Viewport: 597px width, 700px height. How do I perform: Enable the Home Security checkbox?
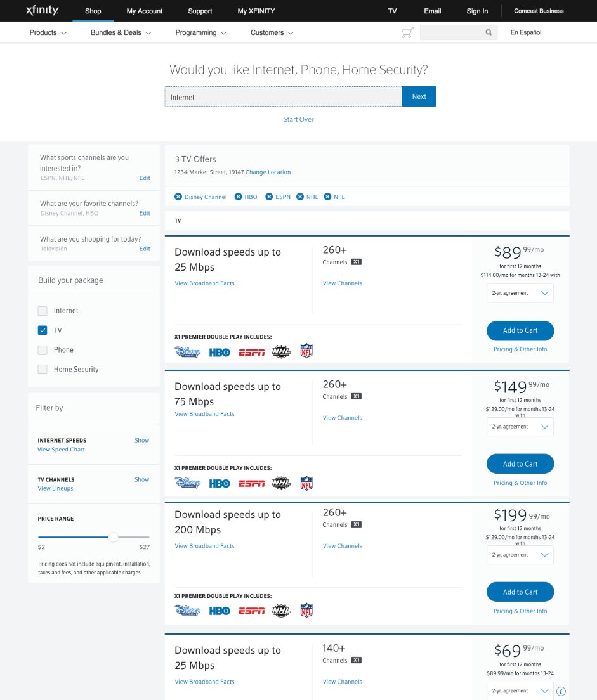pos(43,369)
